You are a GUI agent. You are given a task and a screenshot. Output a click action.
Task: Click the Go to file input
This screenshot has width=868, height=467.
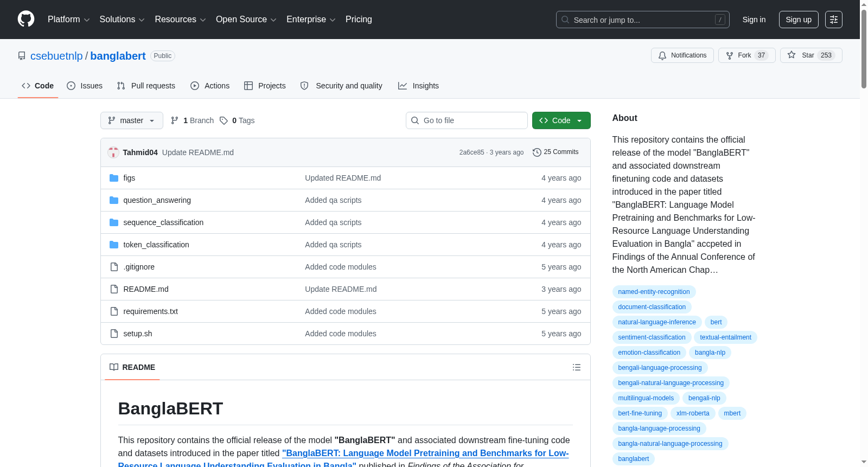pyautogui.click(x=467, y=120)
